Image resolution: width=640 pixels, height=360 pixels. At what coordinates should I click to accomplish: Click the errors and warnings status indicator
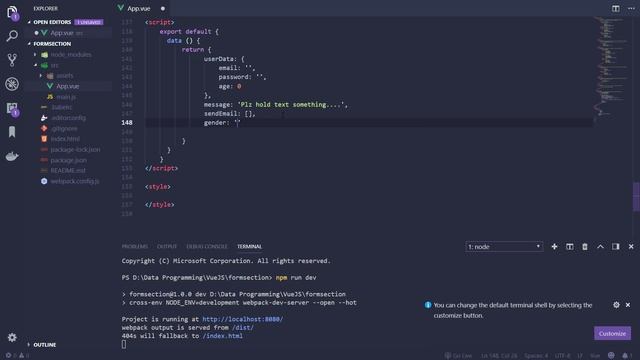(x=17, y=356)
